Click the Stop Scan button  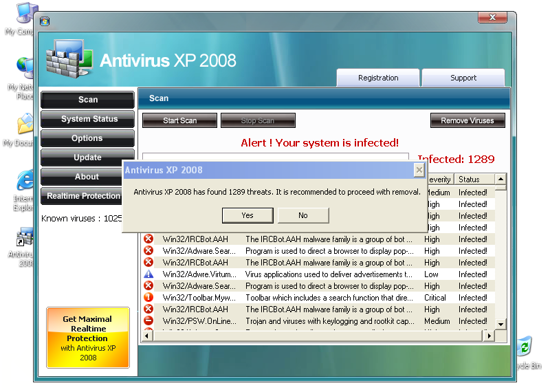tap(258, 120)
